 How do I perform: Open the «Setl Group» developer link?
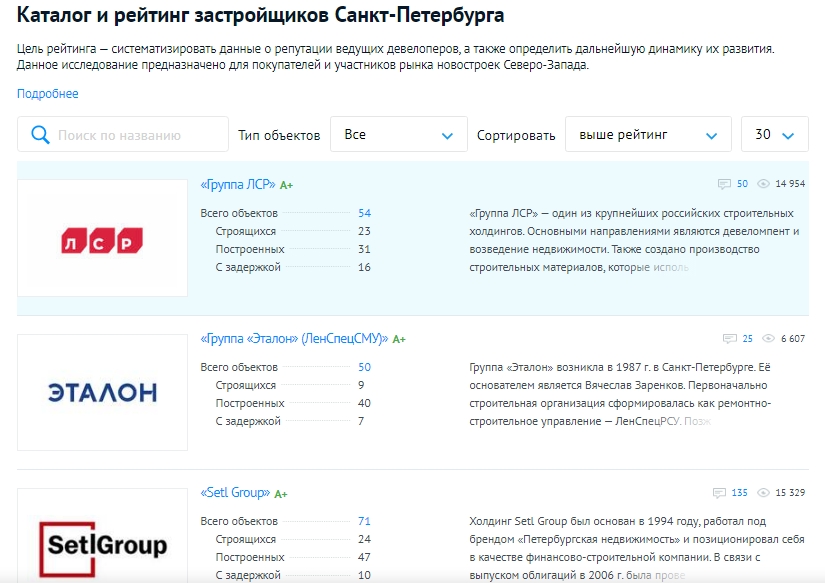[235, 493]
